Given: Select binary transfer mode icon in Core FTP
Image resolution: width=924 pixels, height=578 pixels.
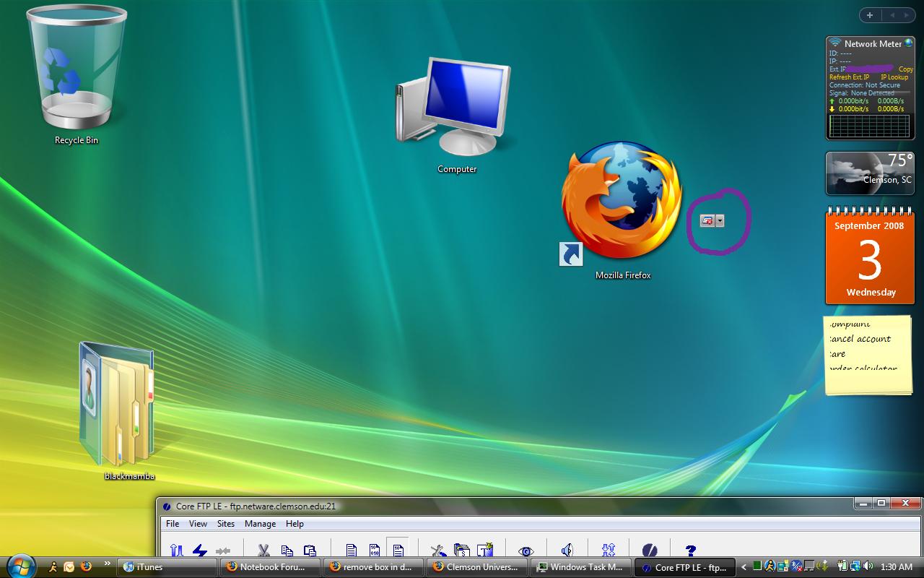Looking at the screenshot, I should point(375,551).
